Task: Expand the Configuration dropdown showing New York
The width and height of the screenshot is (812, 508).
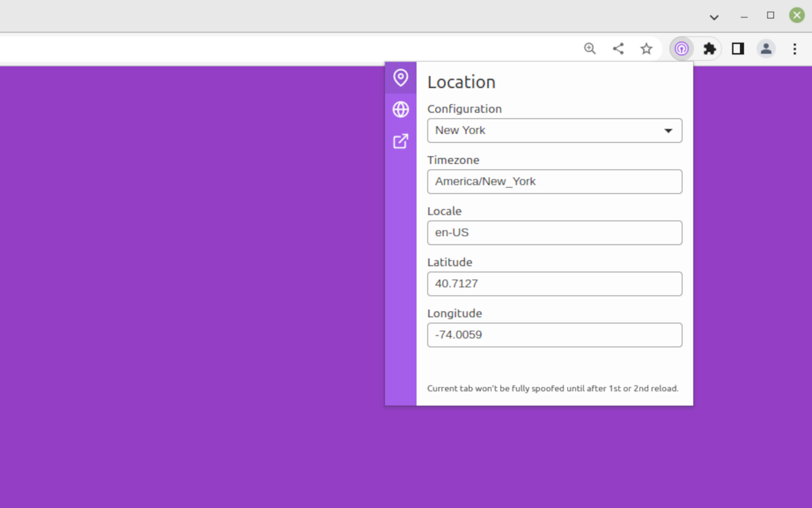Action: tap(554, 130)
